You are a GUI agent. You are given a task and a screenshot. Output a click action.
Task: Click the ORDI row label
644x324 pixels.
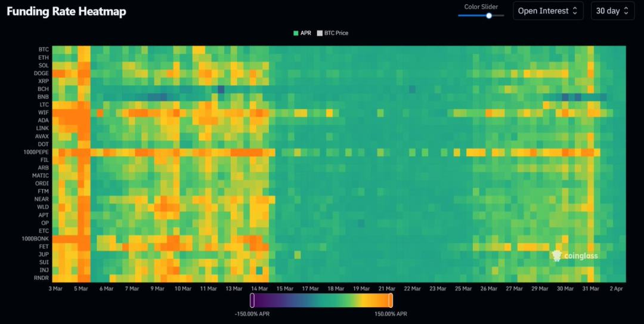(x=42, y=183)
